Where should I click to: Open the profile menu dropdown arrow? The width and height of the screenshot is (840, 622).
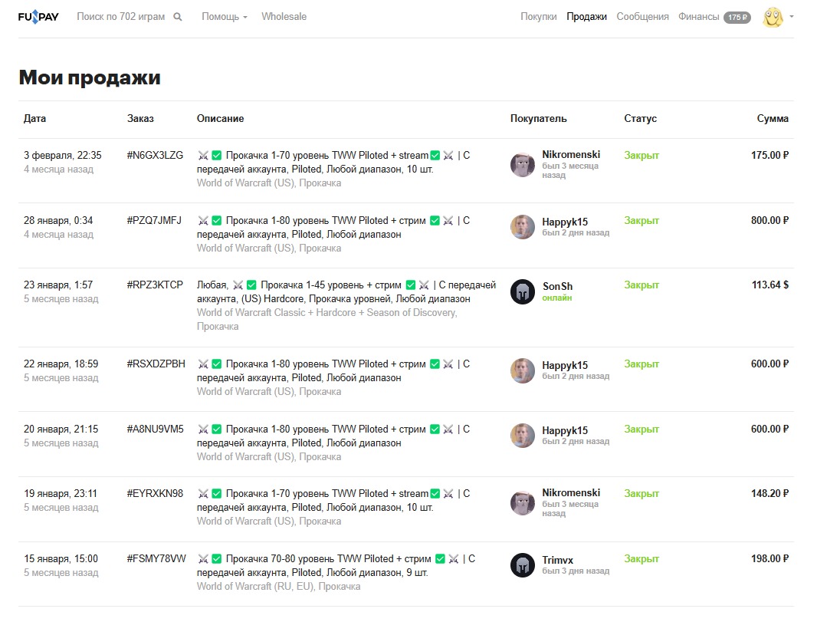point(791,17)
